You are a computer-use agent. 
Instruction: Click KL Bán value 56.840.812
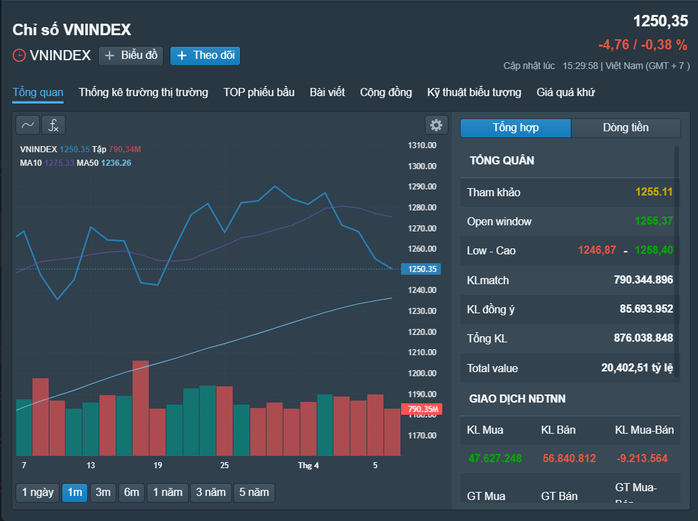pos(569,458)
